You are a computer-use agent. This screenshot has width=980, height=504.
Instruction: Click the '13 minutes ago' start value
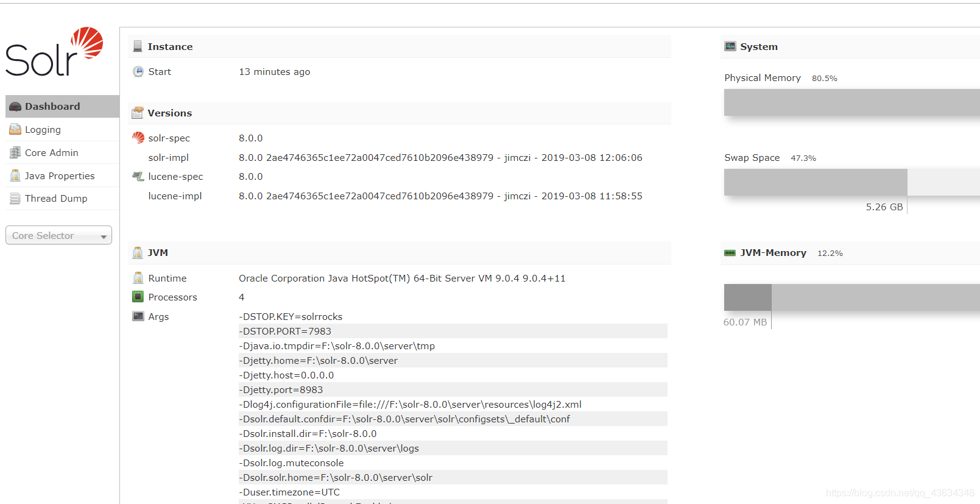click(x=274, y=72)
